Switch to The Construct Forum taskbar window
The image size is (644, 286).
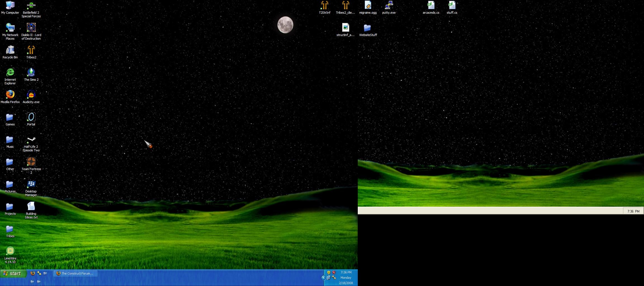tap(75, 273)
